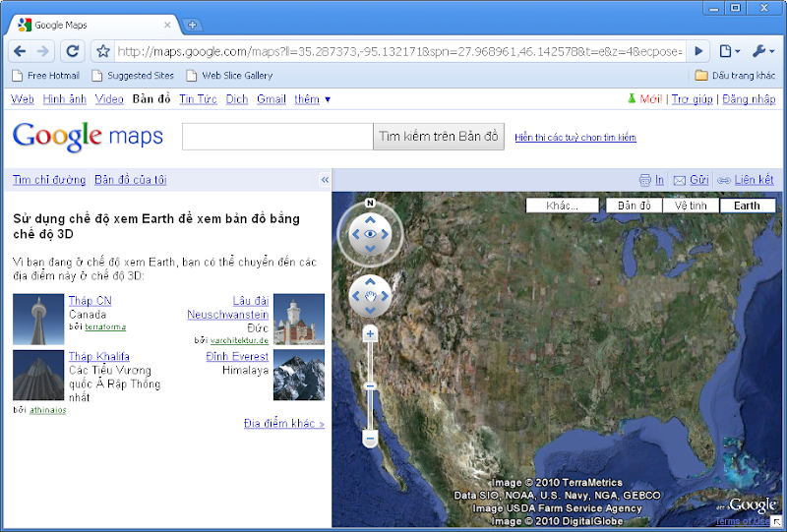787x532 pixels.
Task: Click the Google Maps logo
Action: 88,136
